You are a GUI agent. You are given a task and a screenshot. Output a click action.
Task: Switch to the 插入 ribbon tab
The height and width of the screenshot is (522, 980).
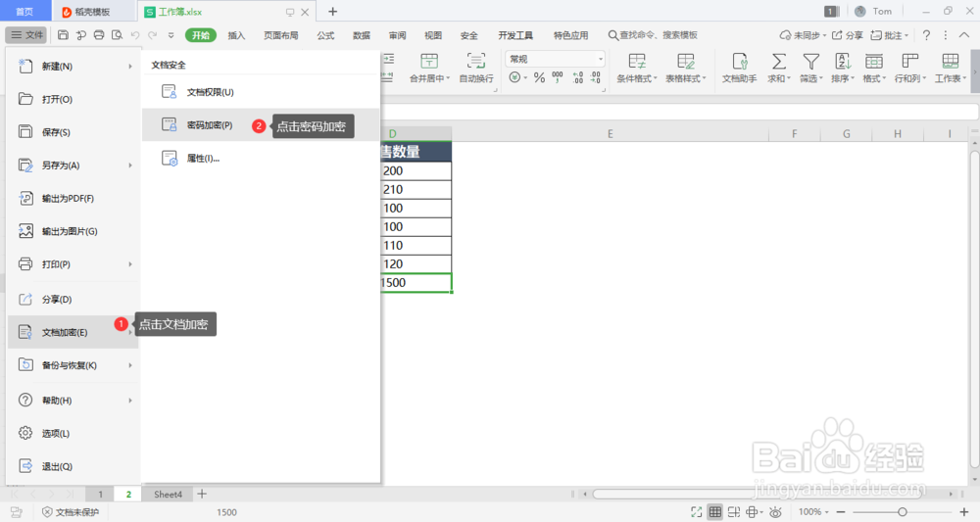[236, 35]
